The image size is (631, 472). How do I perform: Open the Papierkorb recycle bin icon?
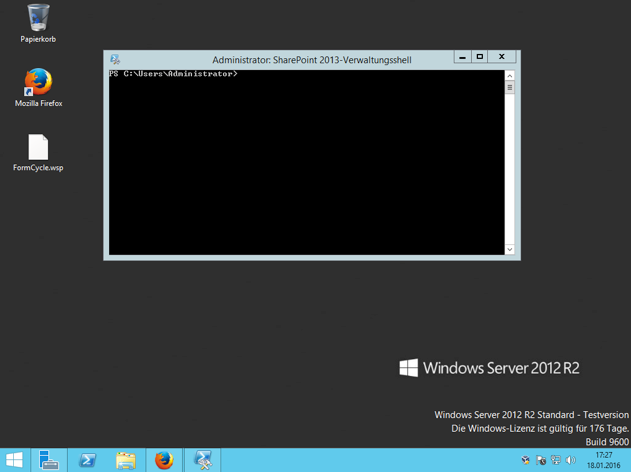pyautogui.click(x=38, y=19)
